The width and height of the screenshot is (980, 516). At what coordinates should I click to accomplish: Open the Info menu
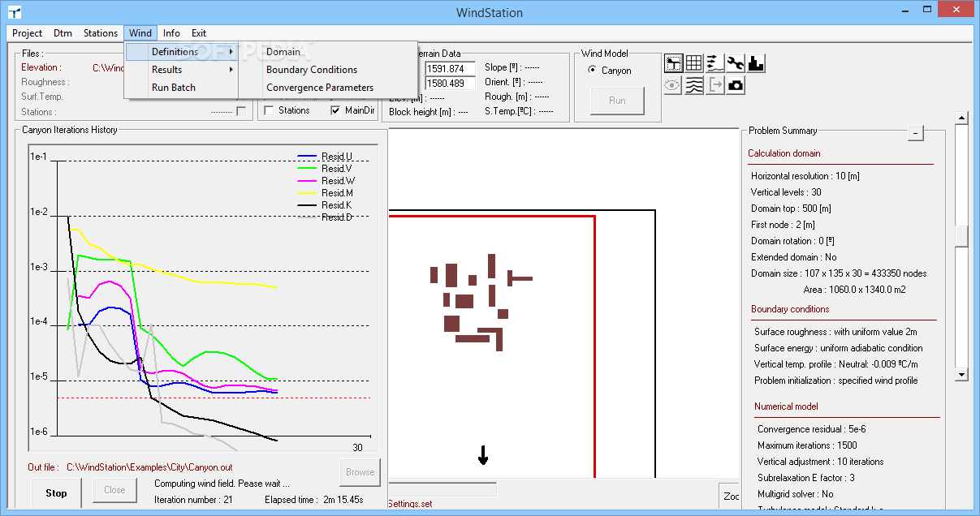171,33
